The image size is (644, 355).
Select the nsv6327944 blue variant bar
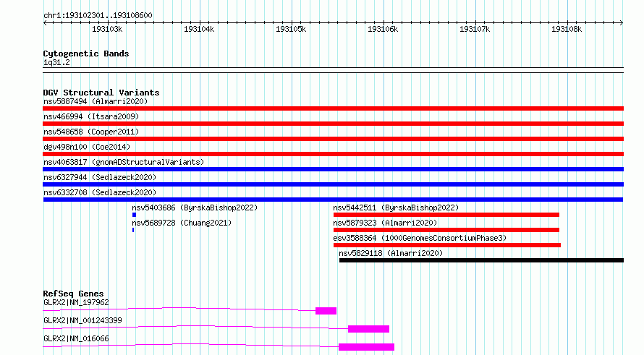[333, 184]
